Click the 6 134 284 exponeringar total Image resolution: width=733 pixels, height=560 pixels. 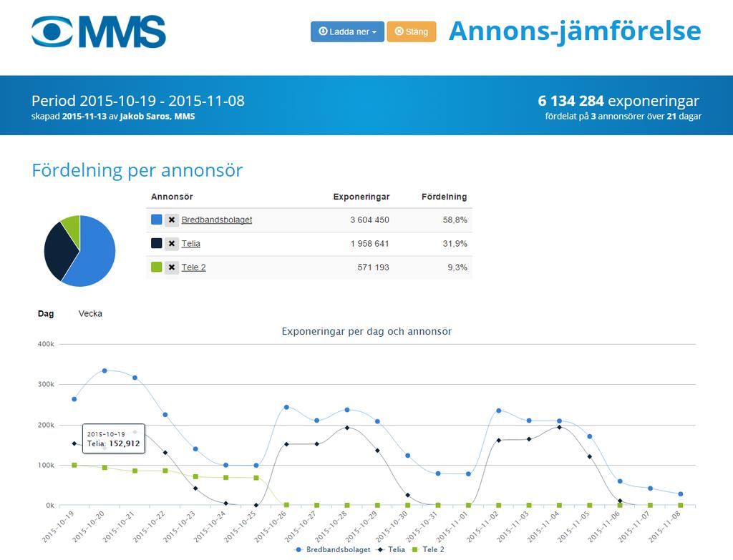(618, 100)
